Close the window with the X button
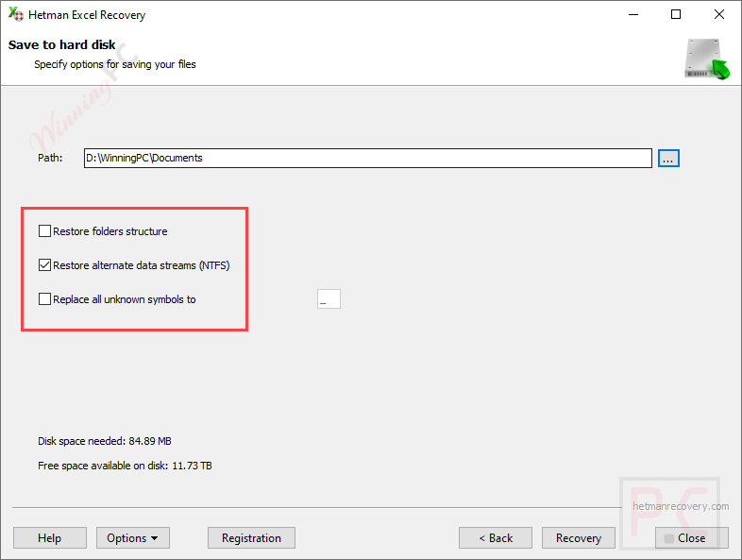This screenshot has width=742, height=560. point(718,15)
